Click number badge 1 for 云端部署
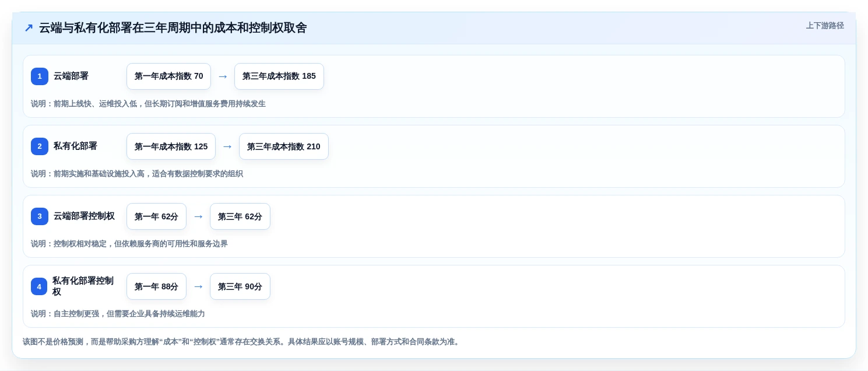Viewport: 868px width, 371px height. (x=40, y=76)
